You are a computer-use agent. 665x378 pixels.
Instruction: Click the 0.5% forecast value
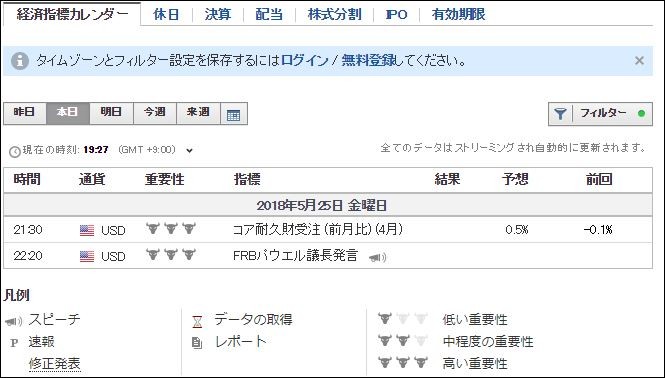[517, 230]
